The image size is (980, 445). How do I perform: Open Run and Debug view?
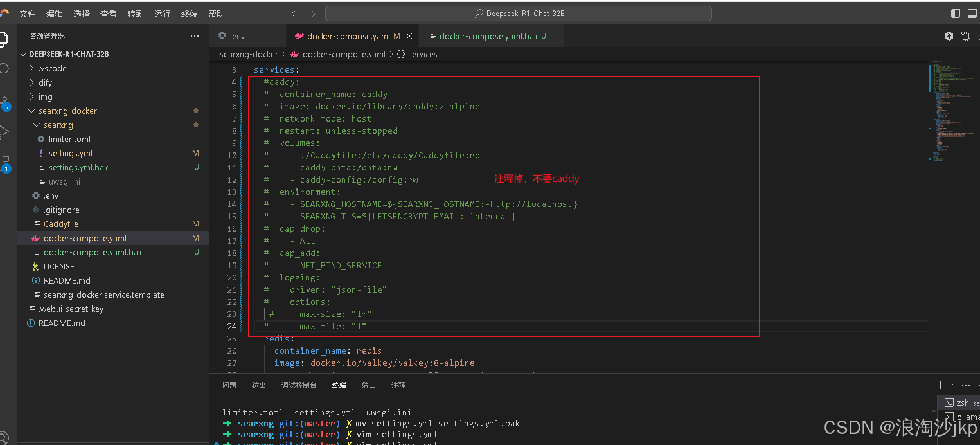[x=3, y=132]
